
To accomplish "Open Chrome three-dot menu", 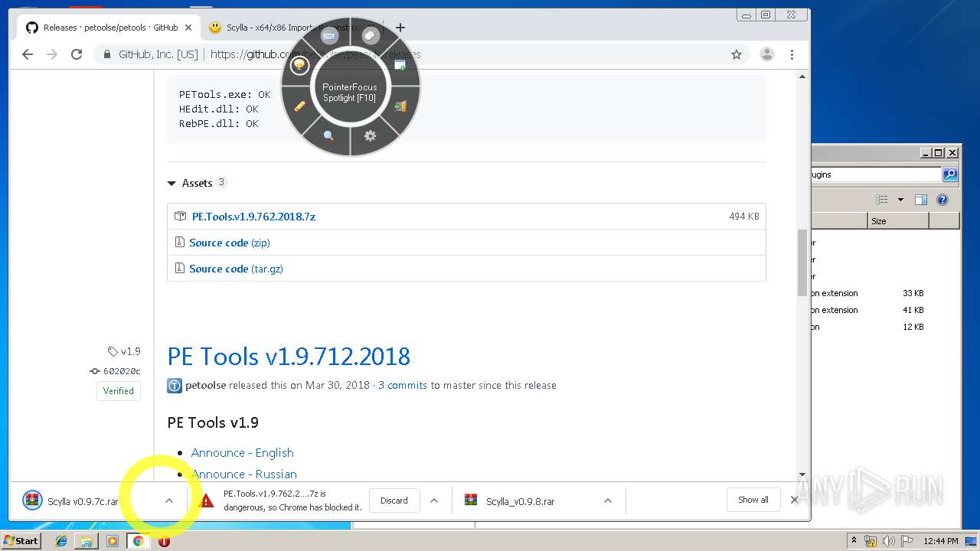I will [792, 54].
